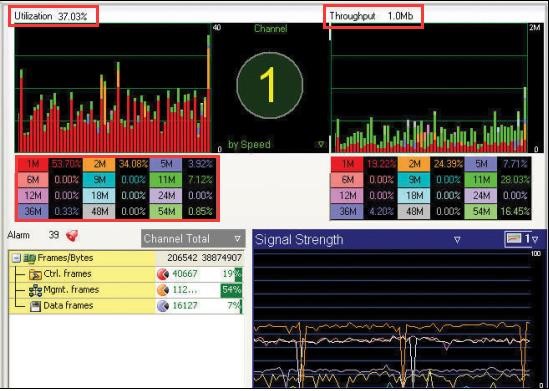
Task: Click the 24M swatch in utilization legend
Action: (x=166, y=196)
